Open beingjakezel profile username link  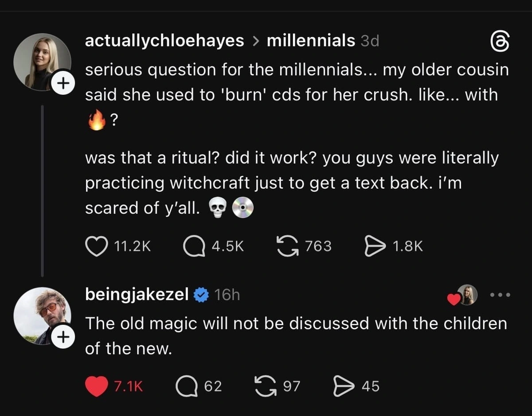[x=137, y=294]
